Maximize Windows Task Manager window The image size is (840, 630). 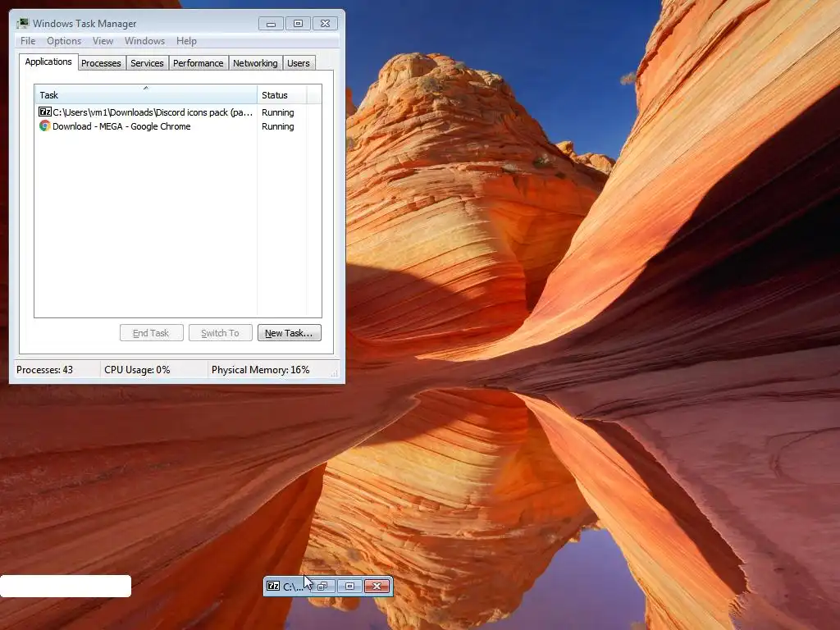(x=298, y=24)
